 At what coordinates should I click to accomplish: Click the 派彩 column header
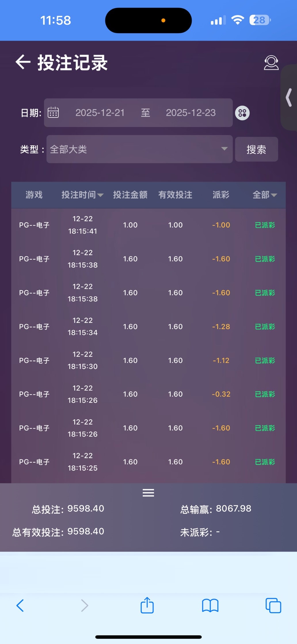pyautogui.click(x=221, y=195)
